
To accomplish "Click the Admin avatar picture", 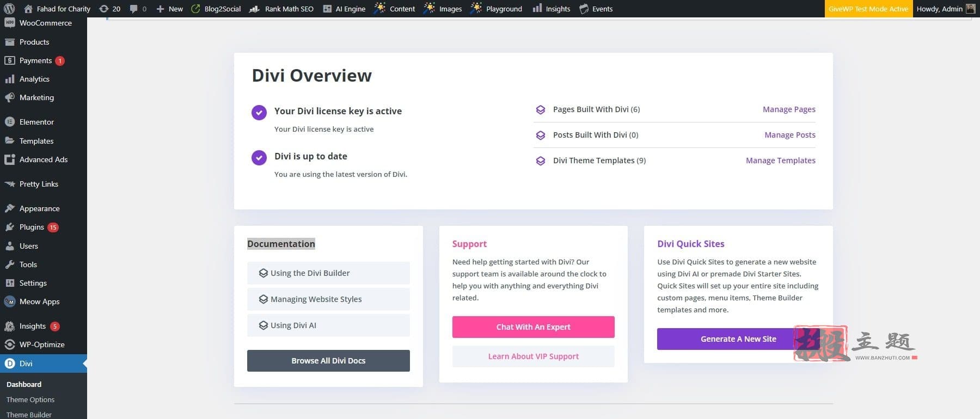I will 970,9.
